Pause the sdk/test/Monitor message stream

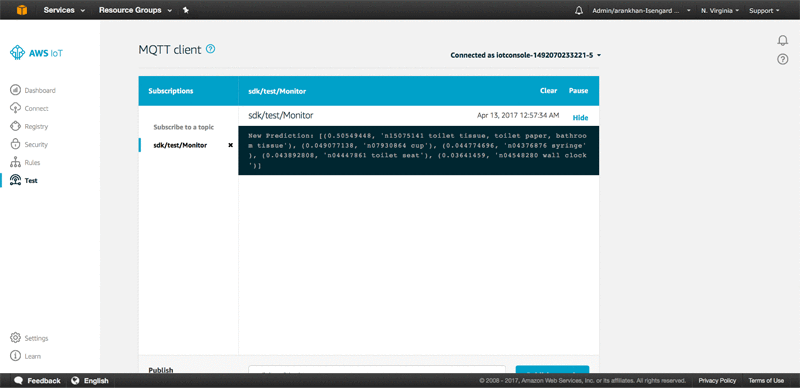579,90
